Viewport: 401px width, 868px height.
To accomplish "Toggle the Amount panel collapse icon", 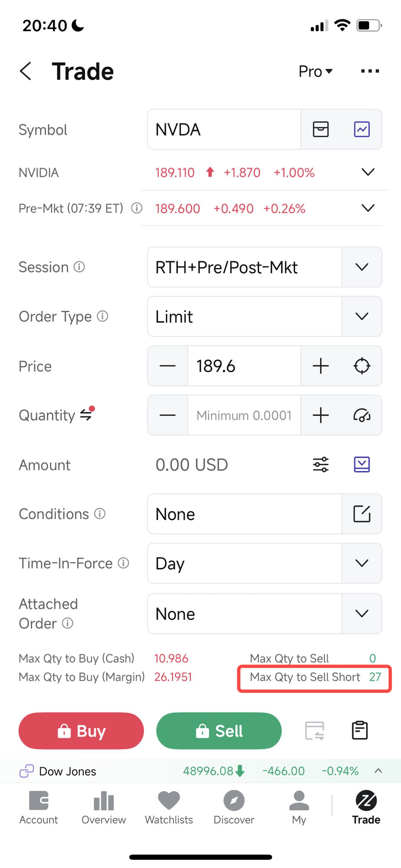I will tap(362, 465).
